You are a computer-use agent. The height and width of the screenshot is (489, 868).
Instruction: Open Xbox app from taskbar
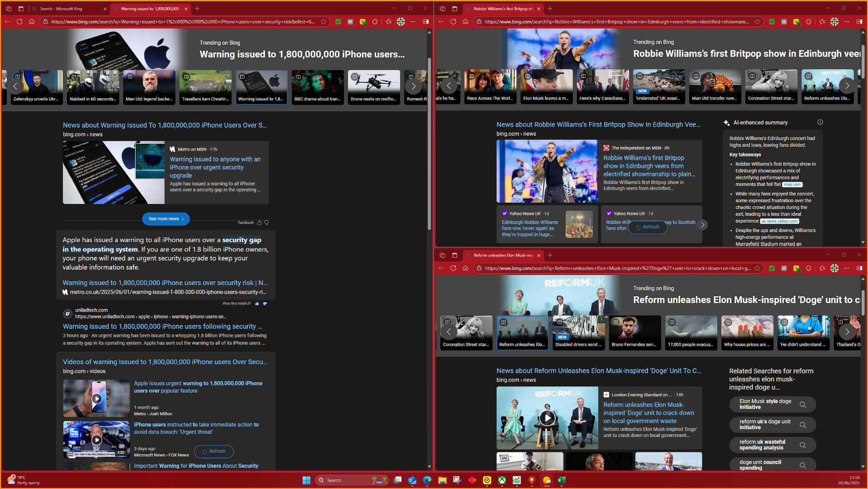502,480
